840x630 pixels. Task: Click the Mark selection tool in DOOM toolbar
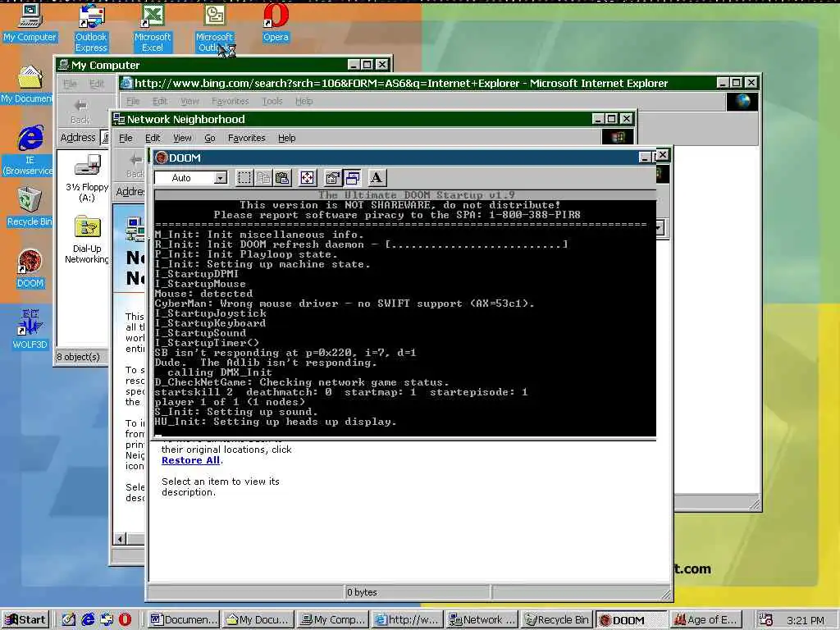pyautogui.click(x=244, y=178)
